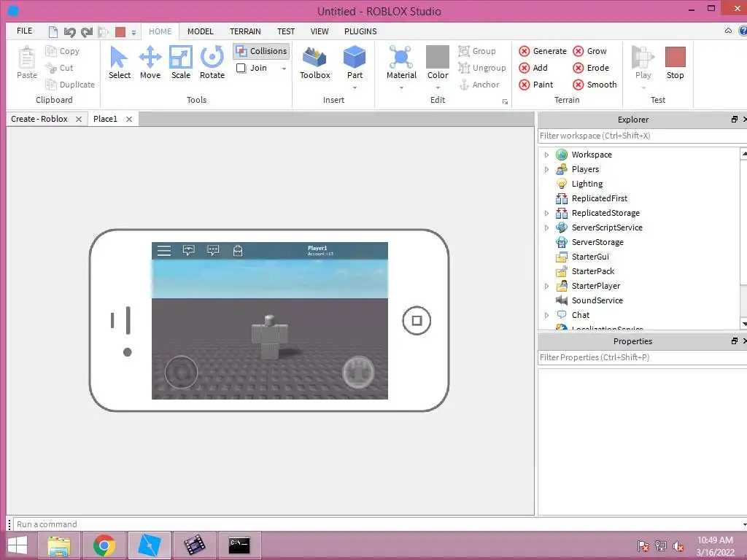The width and height of the screenshot is (747, 560).
Task: Open the Play dropdown arrow
Action: 643,87
